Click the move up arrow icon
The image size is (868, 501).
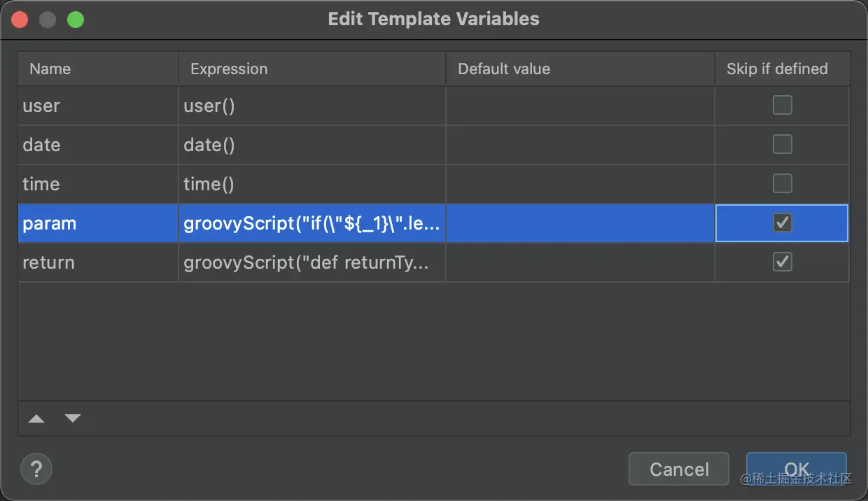click(36, 418)
